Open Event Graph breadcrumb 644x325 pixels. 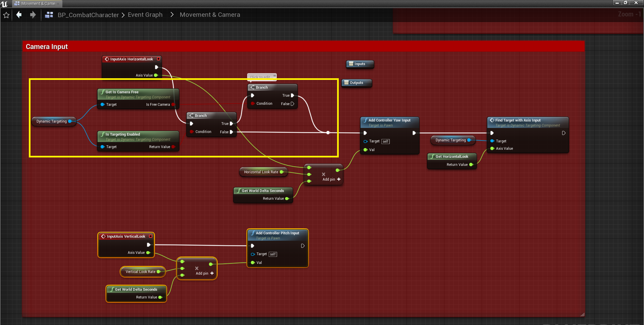pos(145,15)
